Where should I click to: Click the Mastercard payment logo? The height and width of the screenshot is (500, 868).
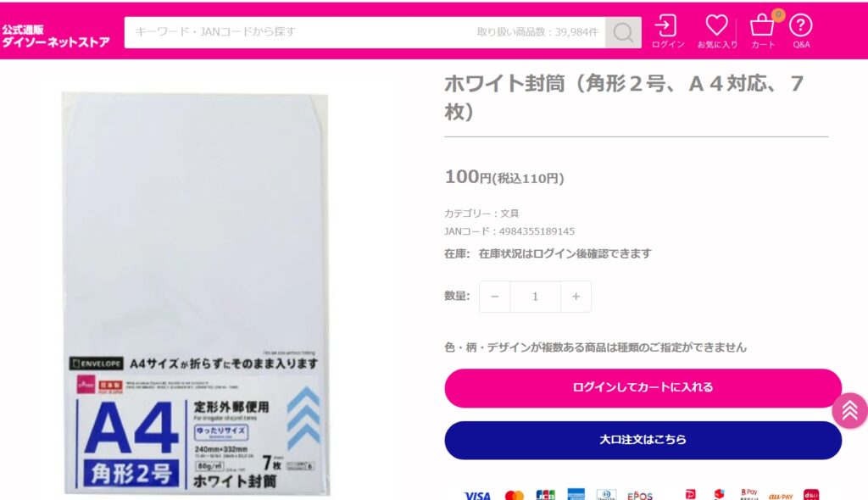pyautogui.click(x=515, y=496)
